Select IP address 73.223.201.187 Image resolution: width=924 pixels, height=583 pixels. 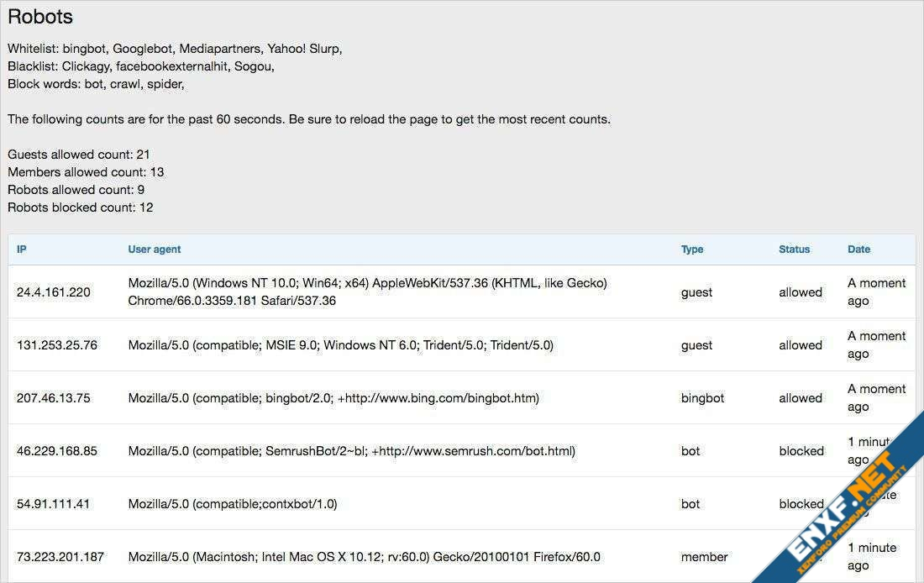pos(60,557)
